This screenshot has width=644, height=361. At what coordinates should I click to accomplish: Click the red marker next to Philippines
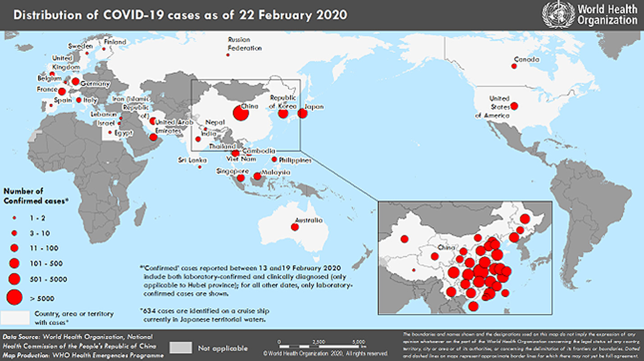click(x=274, y=159)
